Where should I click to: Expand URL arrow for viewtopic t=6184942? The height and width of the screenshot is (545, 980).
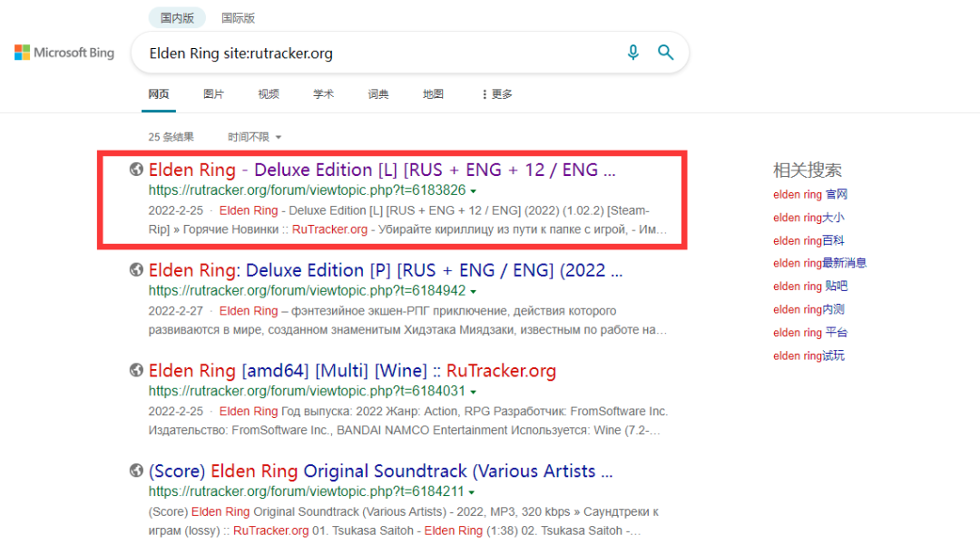click(474, 292)
